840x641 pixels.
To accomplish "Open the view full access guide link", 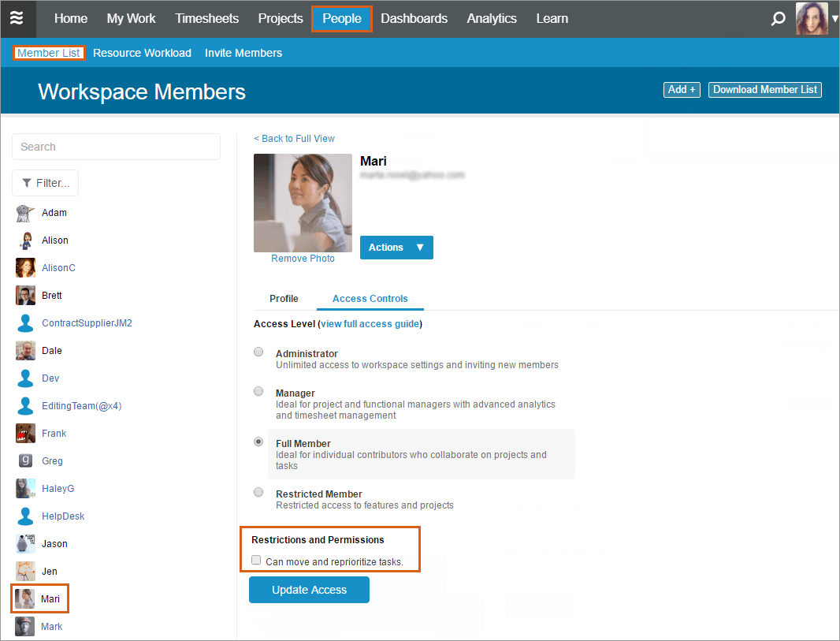I will click(x=370, y=324).
